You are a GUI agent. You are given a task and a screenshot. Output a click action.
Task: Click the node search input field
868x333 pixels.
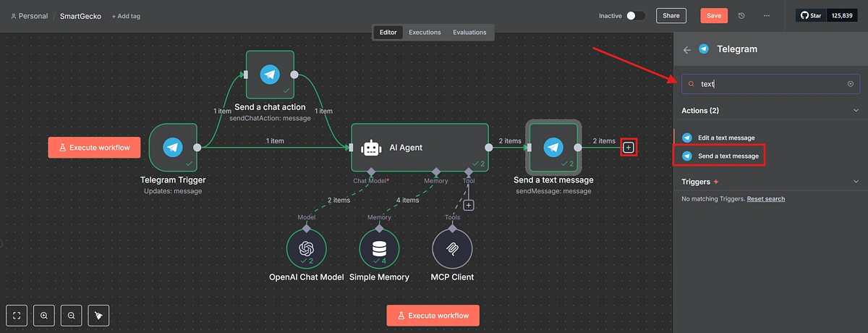point(770,84)
